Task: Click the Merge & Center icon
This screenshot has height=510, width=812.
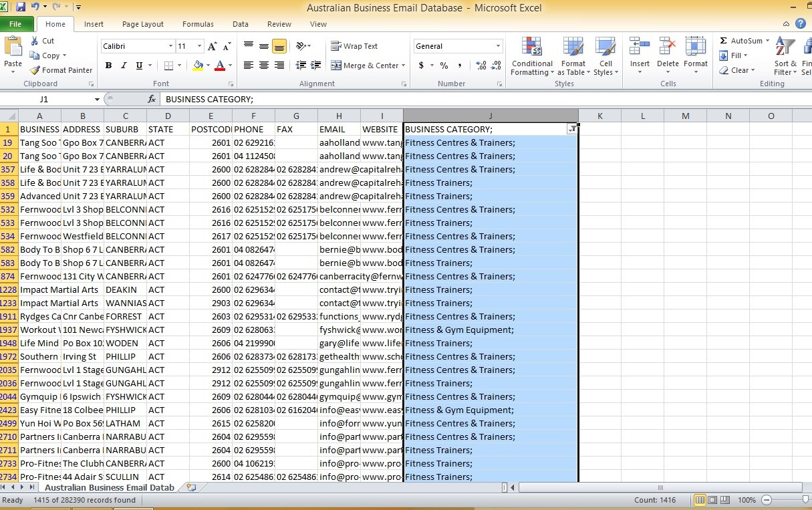Action: tap(336, 66)
